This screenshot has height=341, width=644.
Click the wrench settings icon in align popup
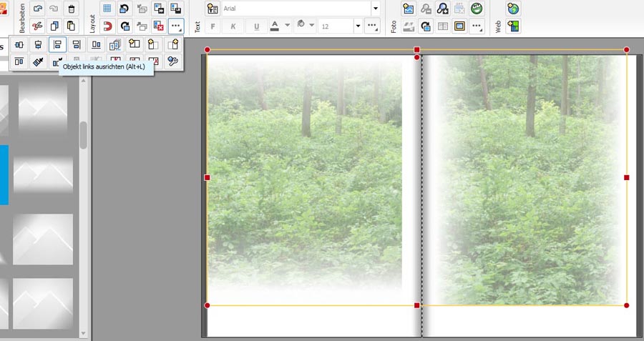click(x=172, y=61)
